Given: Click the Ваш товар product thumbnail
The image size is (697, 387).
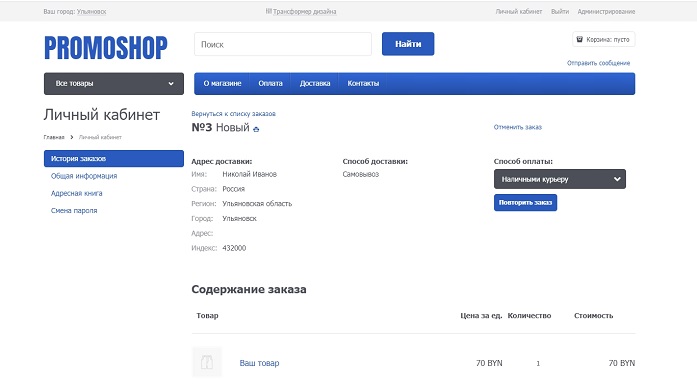Looking at the screenshot, I should pyautogui.click(x=207, y=362).
